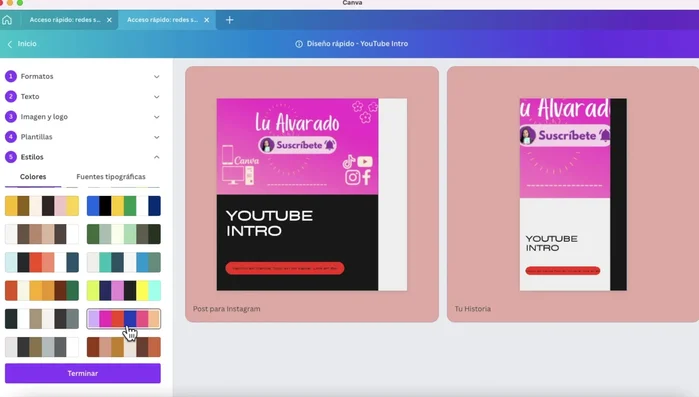The height and width of the screenshot is (397, 699).
Task: Select the first Acceso rápido window tab
Action: pyautogui.click(x=65, y=20)
